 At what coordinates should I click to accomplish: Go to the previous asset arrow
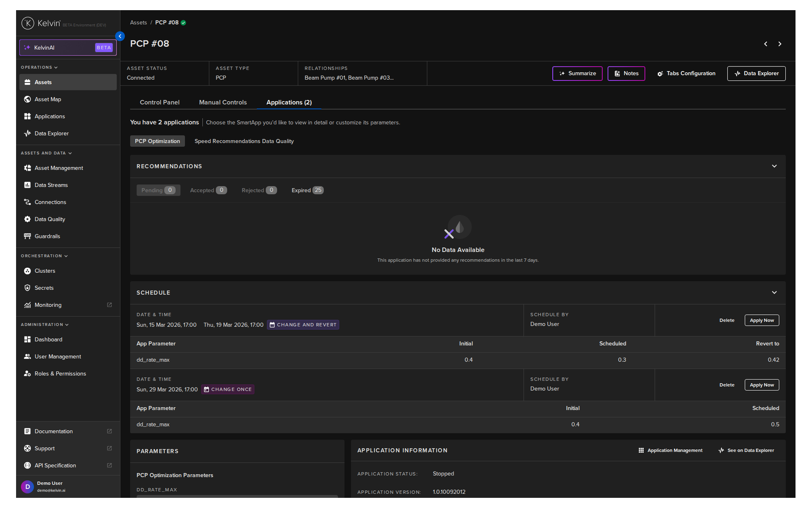765,44
